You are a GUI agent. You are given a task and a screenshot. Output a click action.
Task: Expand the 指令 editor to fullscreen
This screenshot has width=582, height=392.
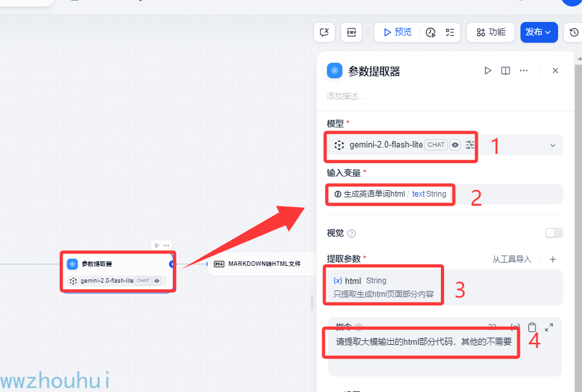click(x=549, y=327)
